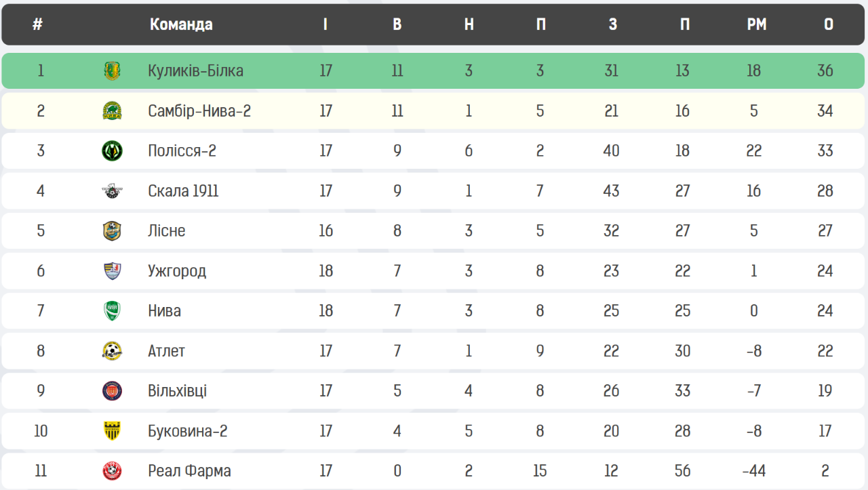Click Полісся-2 points value 33

click(825, 150)
